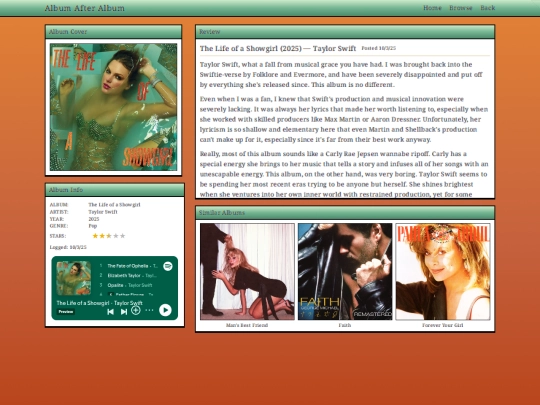Viewport: 540px width, 405px height.
Task: Click the Review panel header
Action: click(345, 32)
